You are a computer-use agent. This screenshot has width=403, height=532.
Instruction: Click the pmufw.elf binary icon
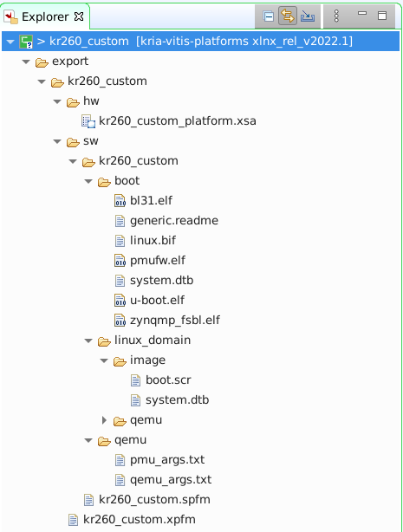[120, 261]
